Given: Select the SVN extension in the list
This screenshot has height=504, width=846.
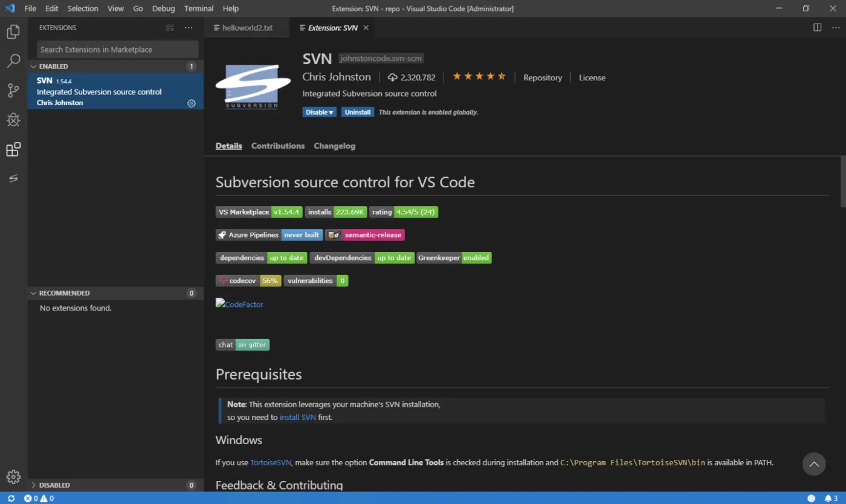Looking at the screenshot, I should pos(115,91).
